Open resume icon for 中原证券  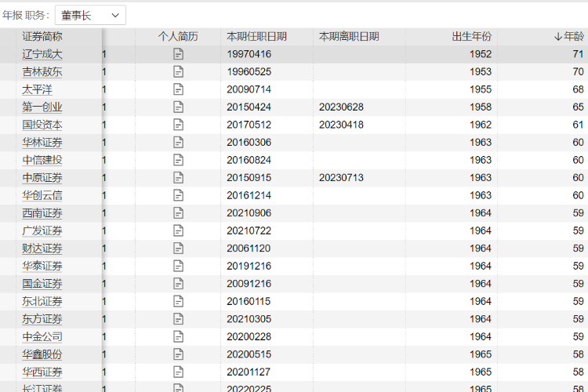pyautogui.click(x=179, y=177)
